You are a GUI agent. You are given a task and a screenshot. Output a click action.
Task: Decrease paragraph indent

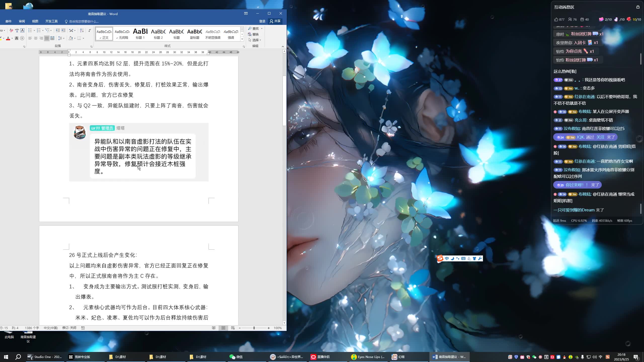point(58,30)
